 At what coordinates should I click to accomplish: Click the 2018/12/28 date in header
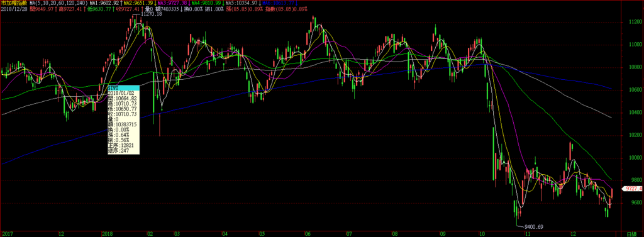coord(14,9)
